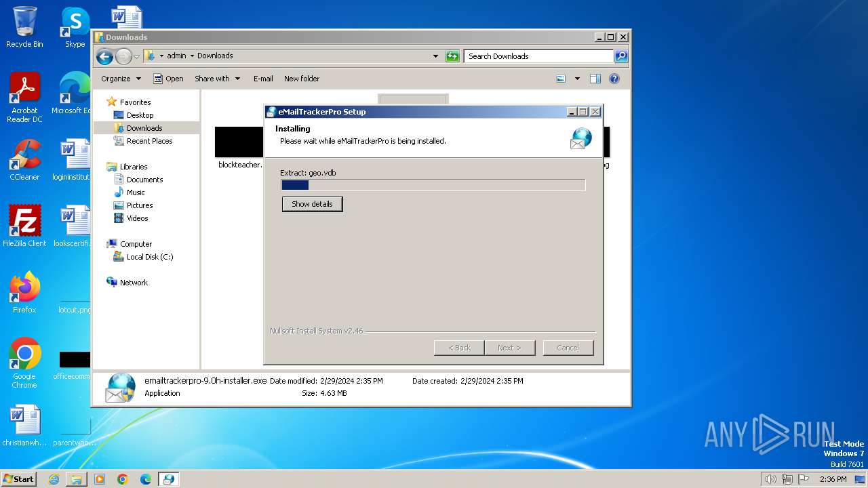Click the installer extraction progress bar
The height and width of the screenshot is (488, 868).
[x=433, y=185]
